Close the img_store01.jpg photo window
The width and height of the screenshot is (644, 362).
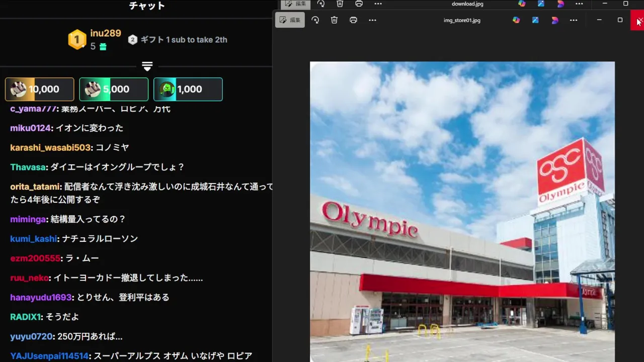click(x=638, y=21)
